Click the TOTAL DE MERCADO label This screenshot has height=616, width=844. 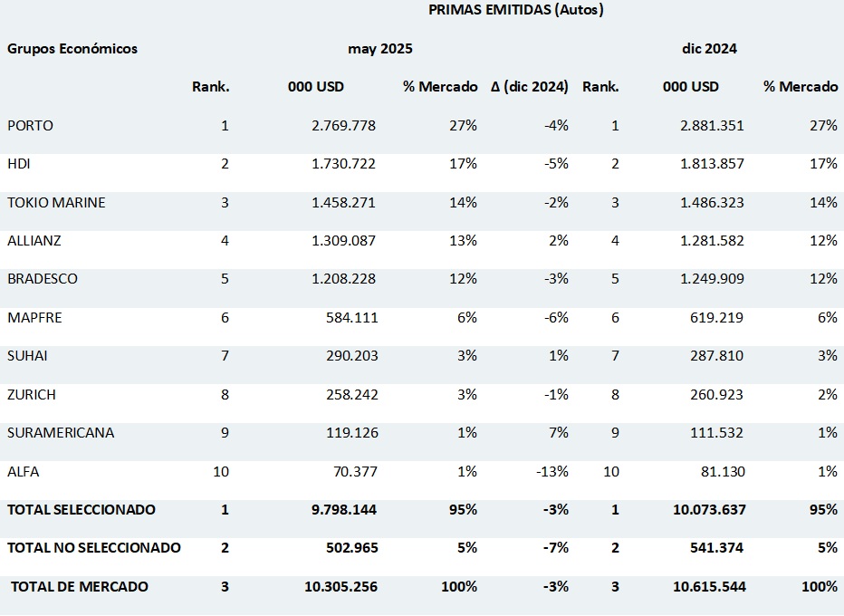tap(79, 586)
